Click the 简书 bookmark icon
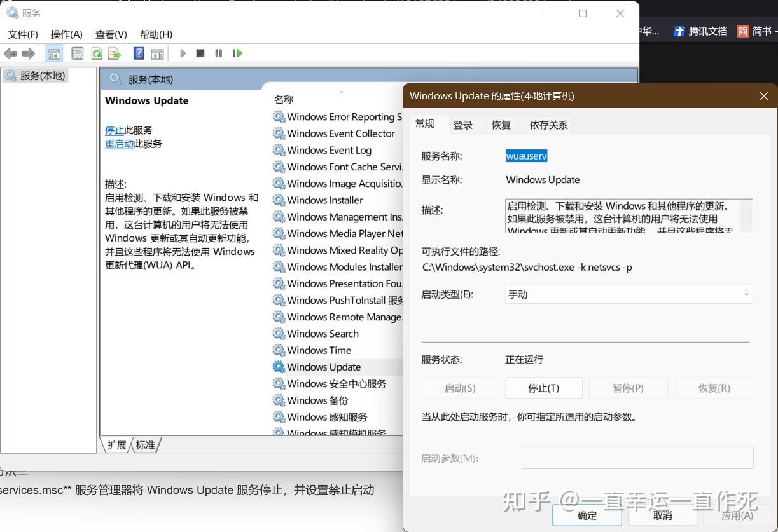 (742, 31)
